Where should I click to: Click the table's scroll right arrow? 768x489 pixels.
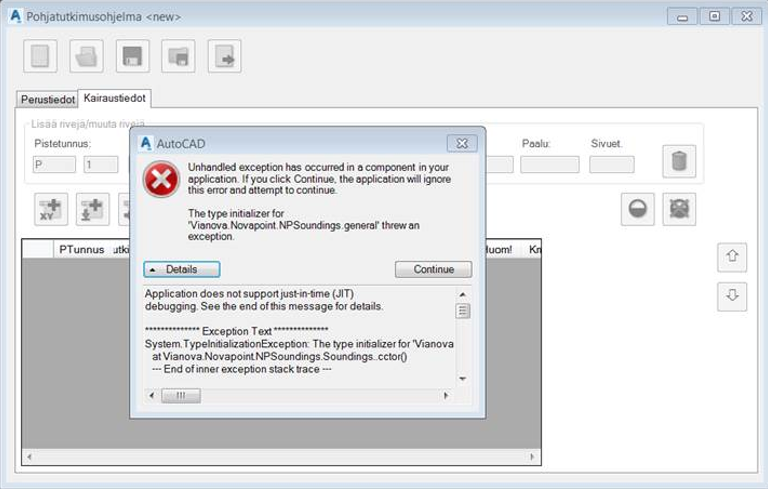click(x=532, y=457)
